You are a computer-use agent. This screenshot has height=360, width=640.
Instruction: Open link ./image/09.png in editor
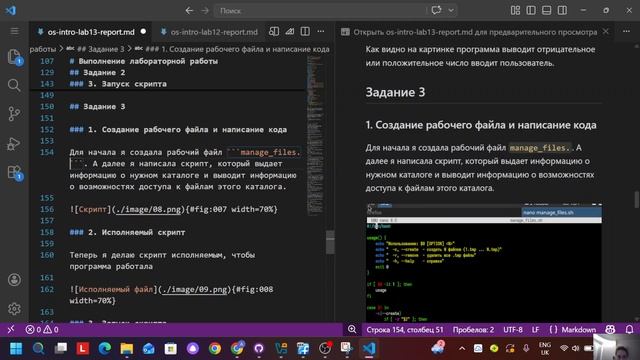(x=194, y=289)
